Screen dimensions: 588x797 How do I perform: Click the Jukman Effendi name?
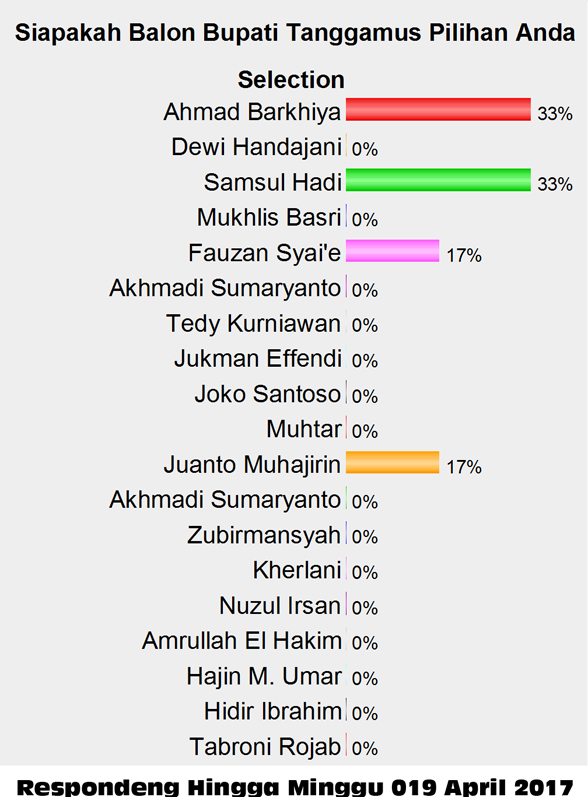tap(258, 359)
